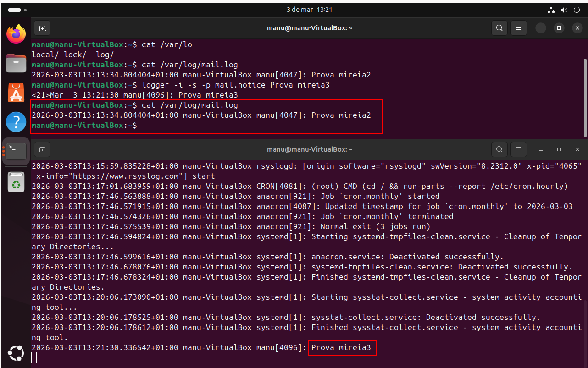Maximize the bottom terminal window
Viewport: 588px width, 368px height.
(559, 149)
